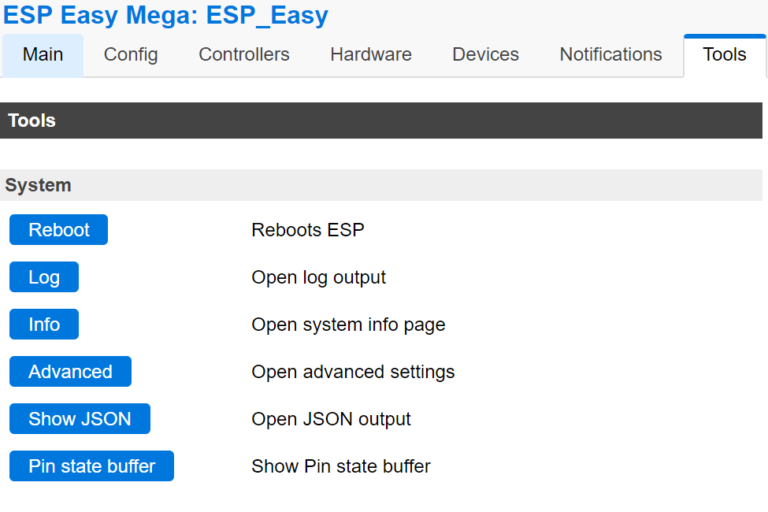768x512 pixels.
Task: Open the Main tab
Action: [x=43, y=55]
